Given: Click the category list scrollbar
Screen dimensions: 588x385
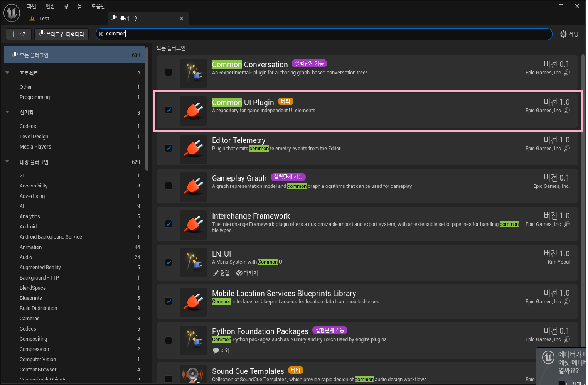Looking at the screenshot, I should click(x=147, y=109).
